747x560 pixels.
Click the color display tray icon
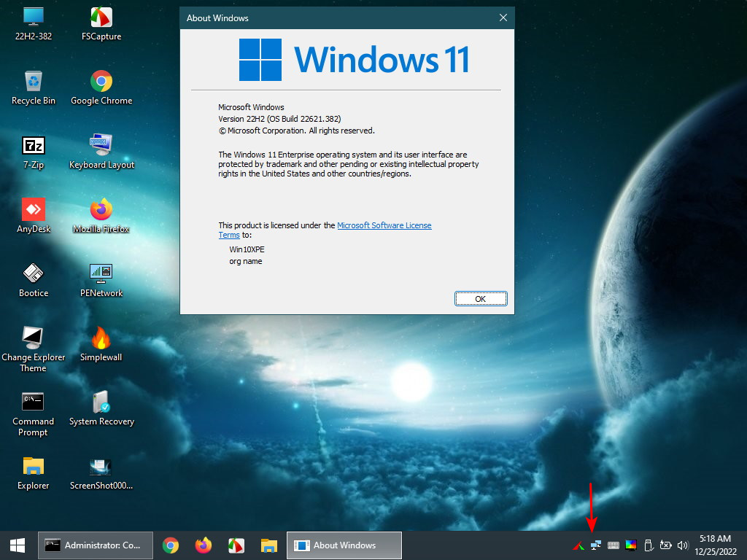631,545
